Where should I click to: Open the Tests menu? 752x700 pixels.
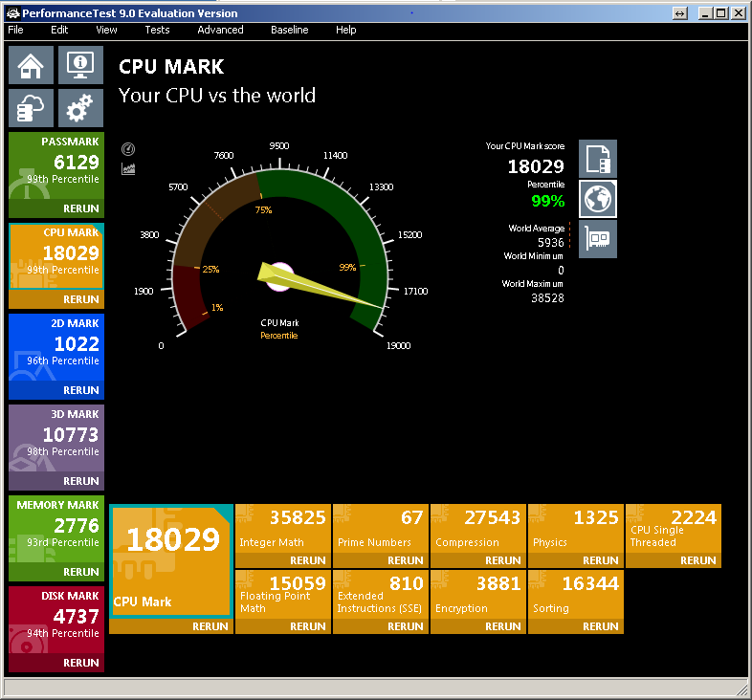(x=157, y=30)
